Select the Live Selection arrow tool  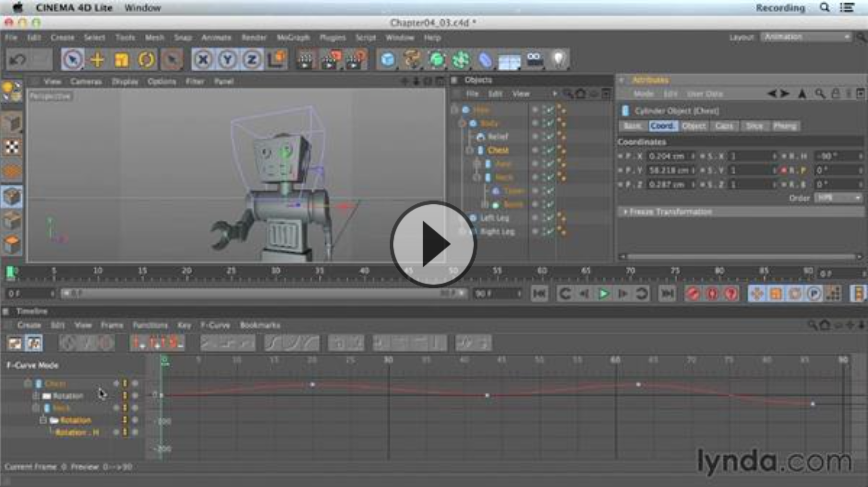coord(73,60)
